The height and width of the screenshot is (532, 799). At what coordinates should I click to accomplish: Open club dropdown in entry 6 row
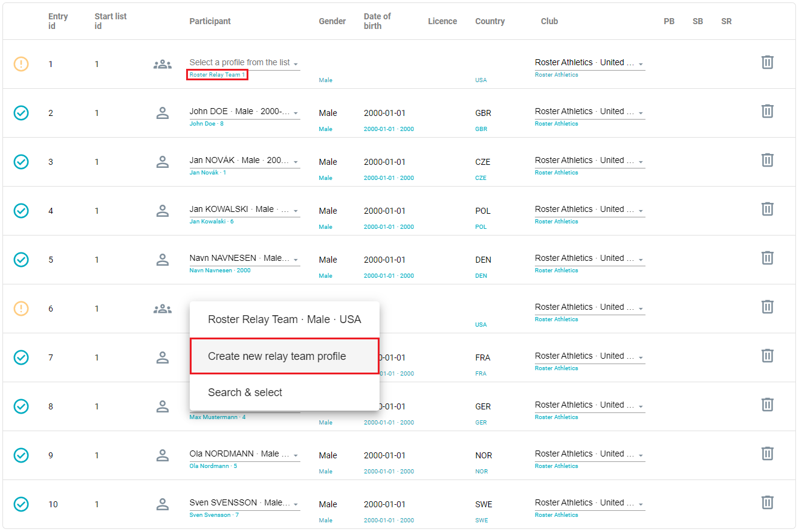tap(590, 307)
